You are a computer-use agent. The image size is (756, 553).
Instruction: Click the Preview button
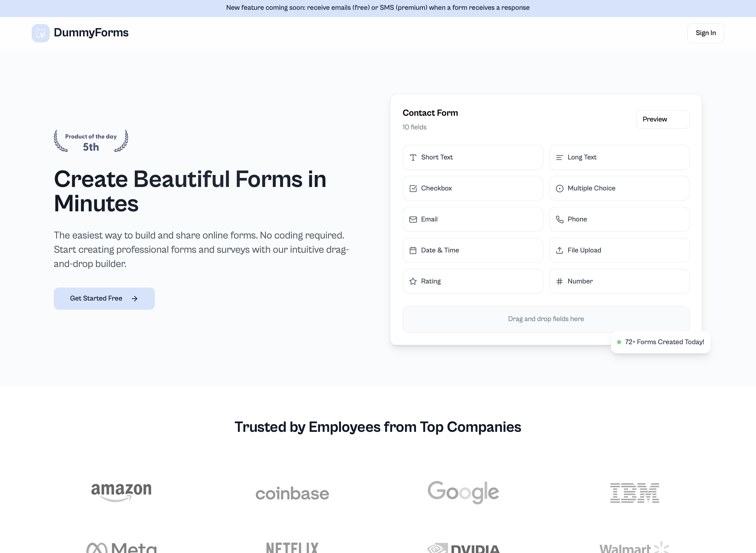663,120
